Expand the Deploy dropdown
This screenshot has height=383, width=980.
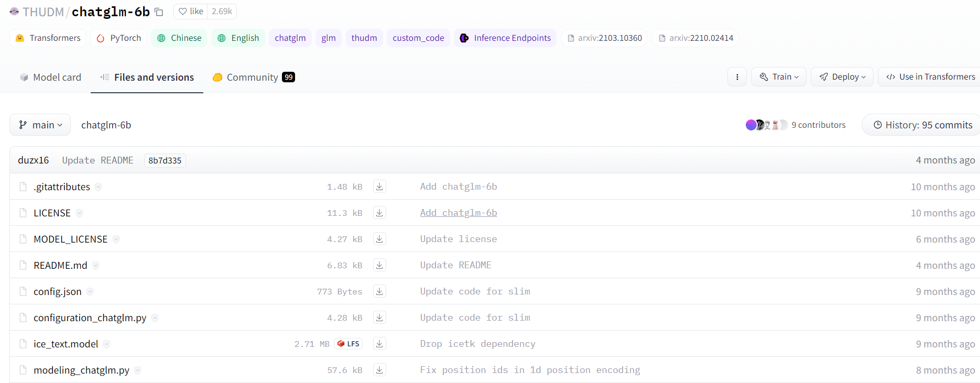click(x=842, y=77)
